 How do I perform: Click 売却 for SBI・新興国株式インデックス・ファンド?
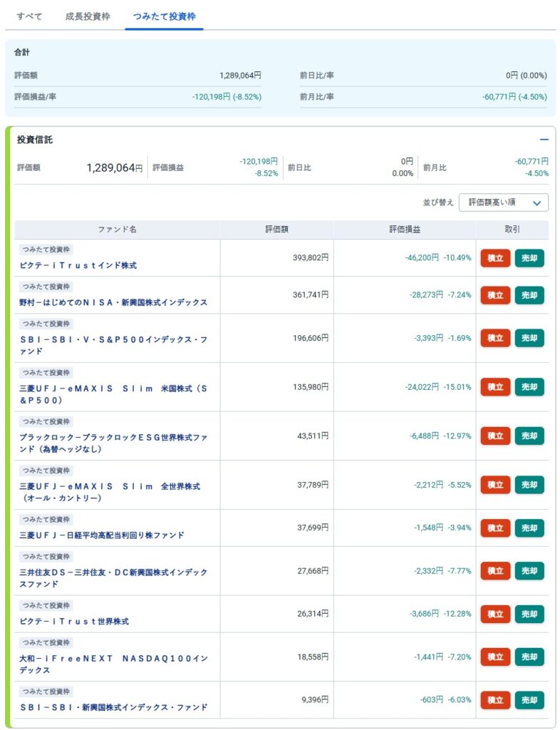click(529, 700)
